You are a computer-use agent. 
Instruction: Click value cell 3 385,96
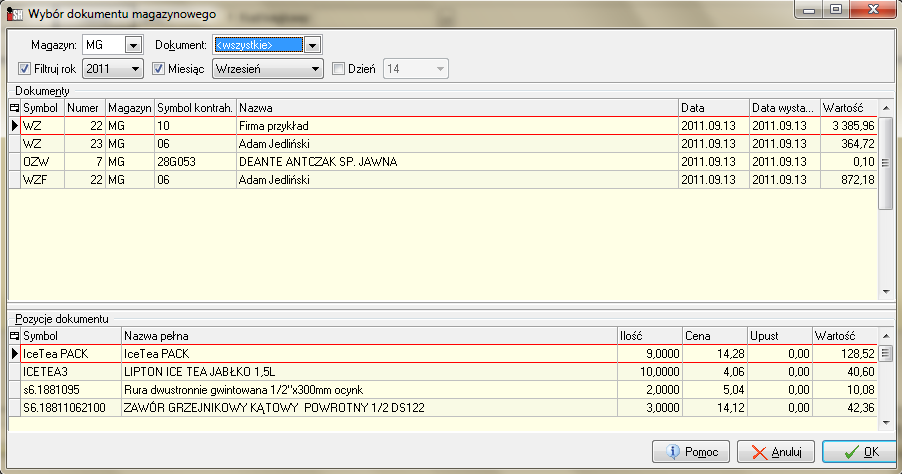coord(849,125)
